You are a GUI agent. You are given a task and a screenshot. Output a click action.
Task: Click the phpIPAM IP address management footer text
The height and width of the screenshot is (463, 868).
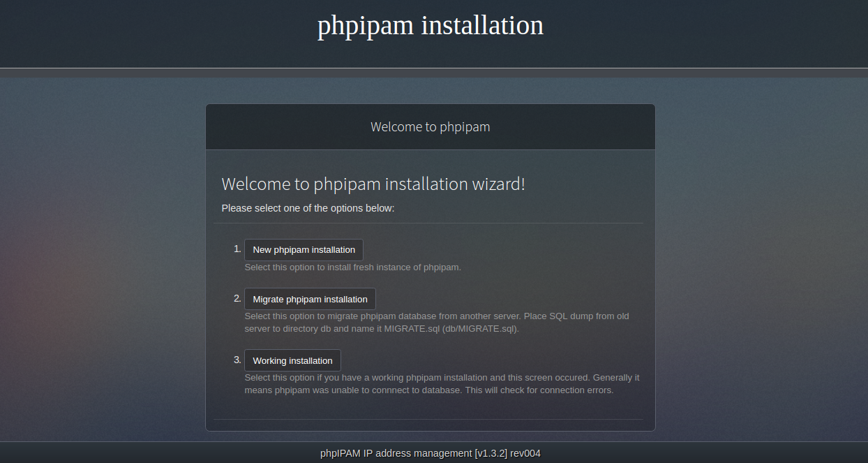pyautogui.click(x=431, y=453)
